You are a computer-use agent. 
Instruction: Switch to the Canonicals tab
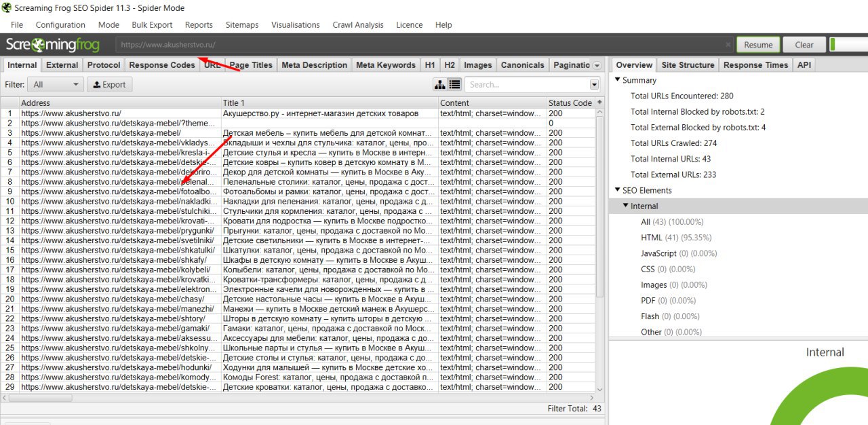point(522,65)
